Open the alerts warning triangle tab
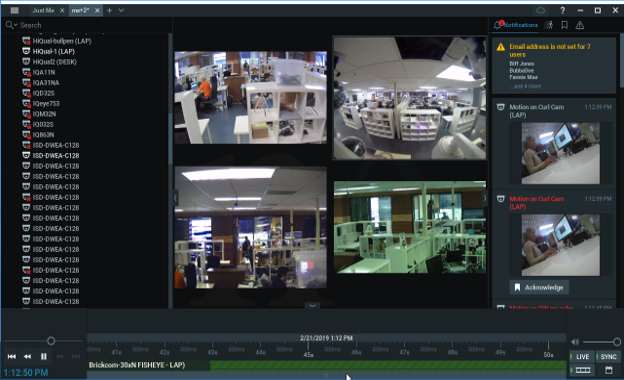The height and width of the screenshot is (380, 624). tap(580, 25)
